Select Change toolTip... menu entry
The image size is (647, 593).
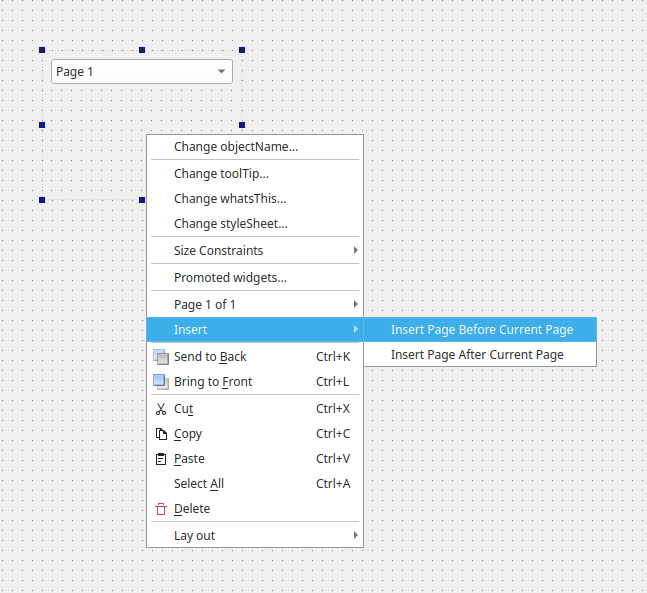click(221, 174)
